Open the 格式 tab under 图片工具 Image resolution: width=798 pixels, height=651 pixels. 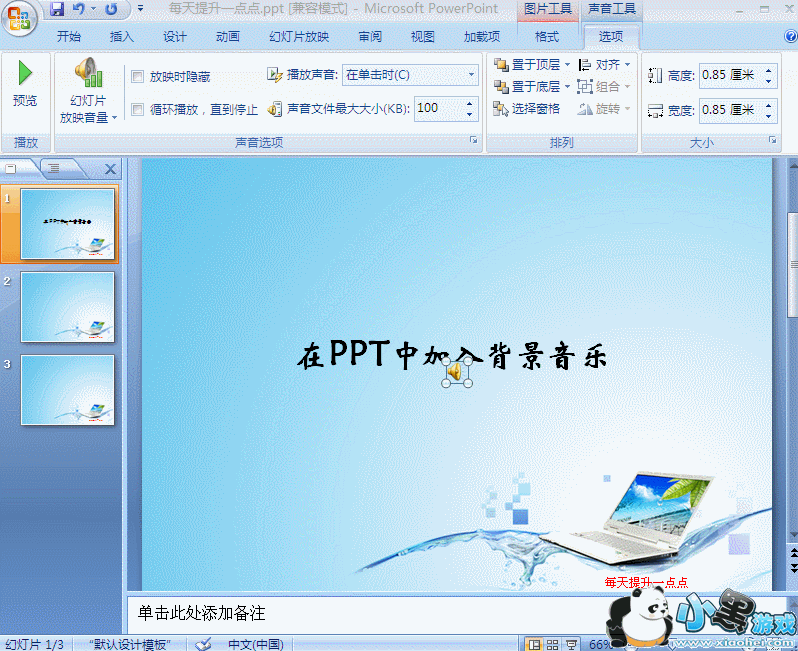(547, 36)
